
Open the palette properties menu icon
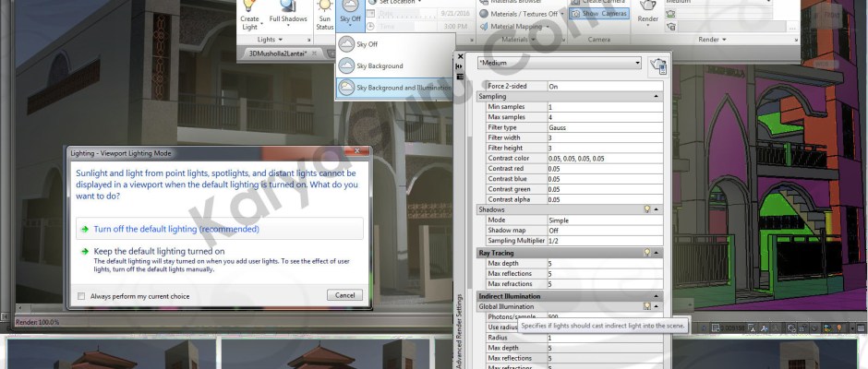coord(460,77)
